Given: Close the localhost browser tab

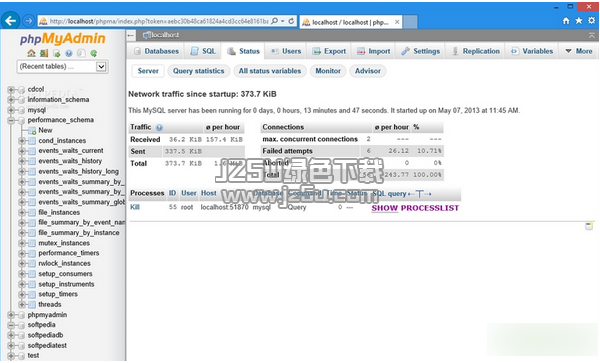Looking at the screenshot, I should 397,22.
